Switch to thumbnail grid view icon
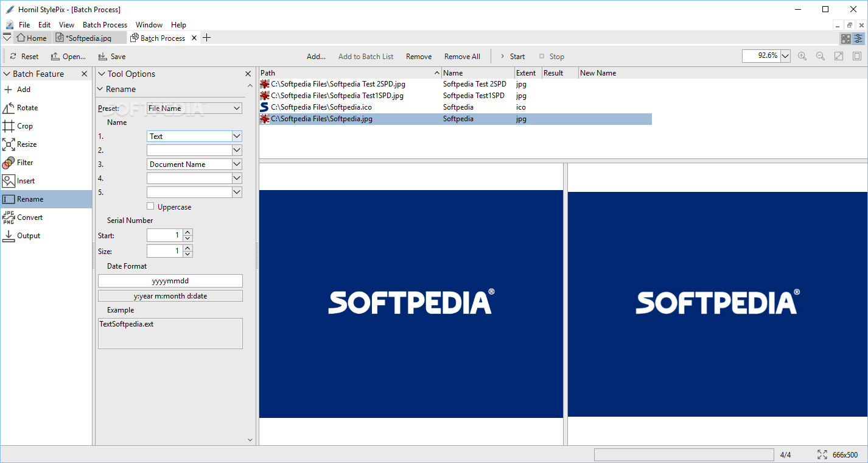 [x=846, y=38]
